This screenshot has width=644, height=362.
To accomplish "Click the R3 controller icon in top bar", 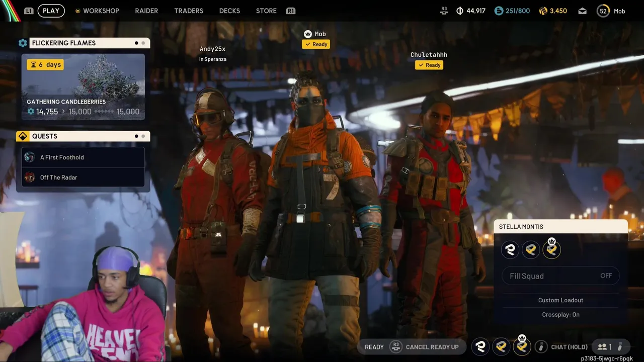I will [x=444, y=11].
